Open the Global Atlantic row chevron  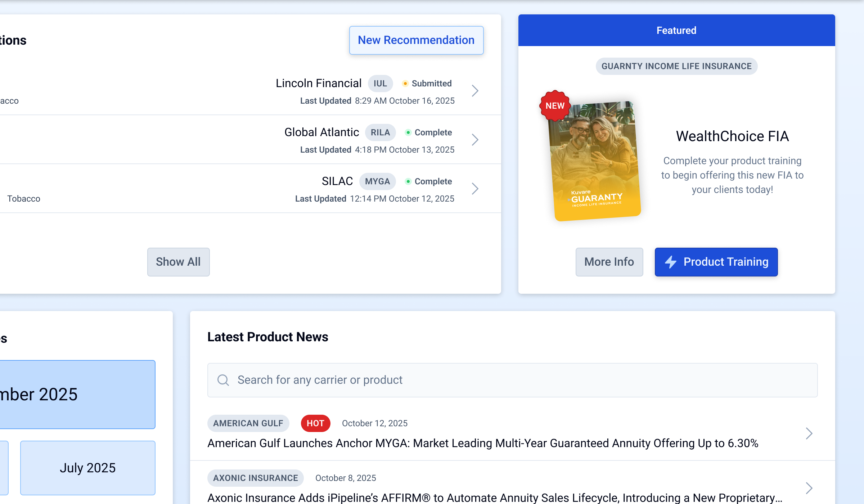(x=475, y=140)
